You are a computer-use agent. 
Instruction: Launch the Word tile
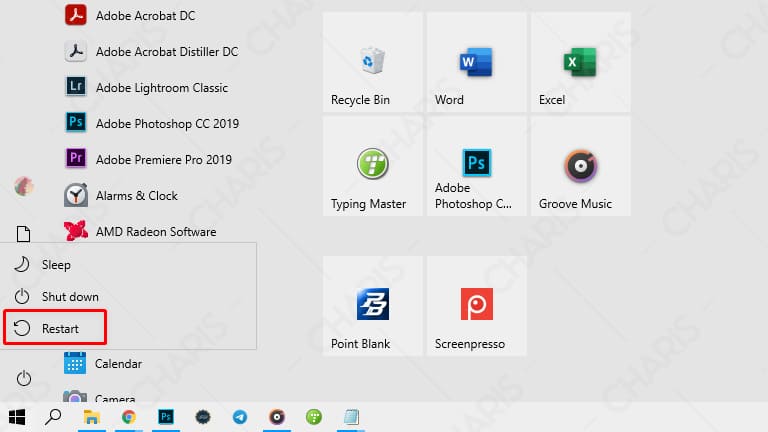477,62
